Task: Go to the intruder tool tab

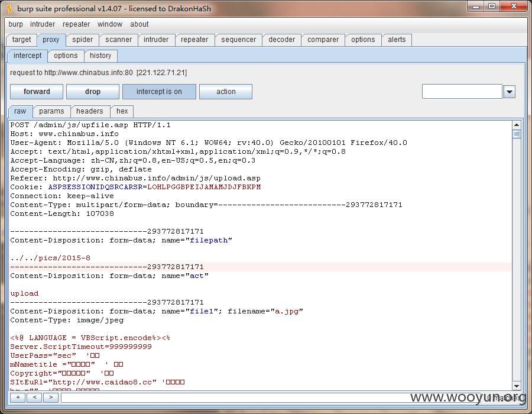Action: (156, 40)
